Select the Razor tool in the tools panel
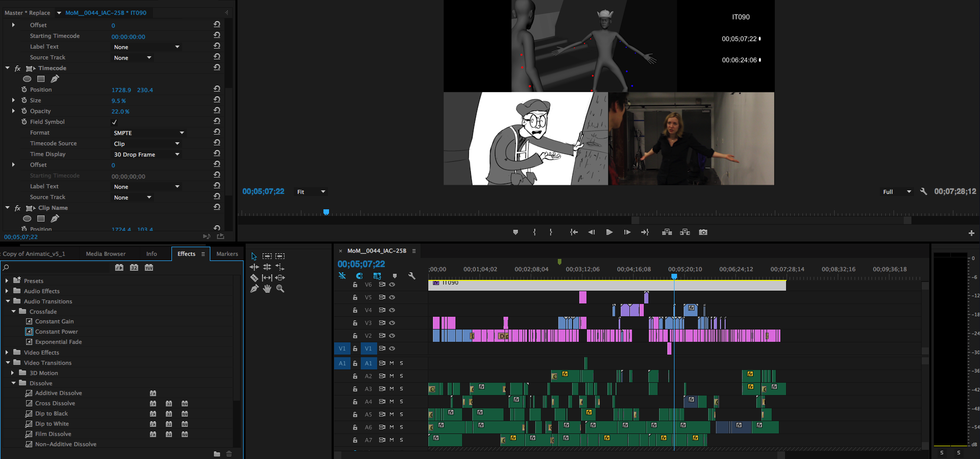980x459 pixels. [x=254, y=278]
